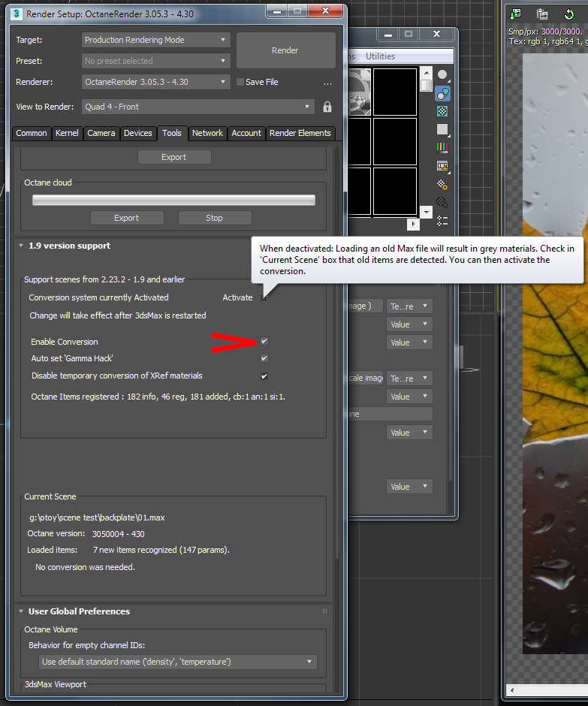The height and width of the screenshot is (706, 588).
Task: Click Video Color Check color bars icon
Action: 442,147
